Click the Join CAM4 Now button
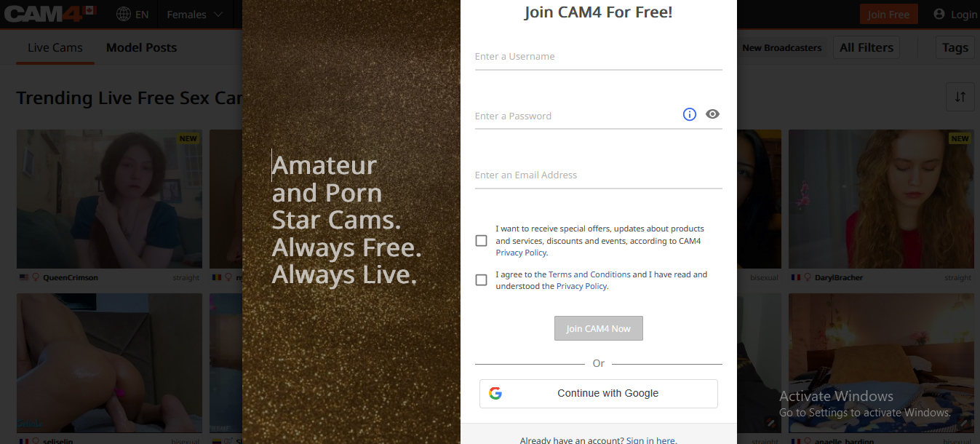 tap(599, 328)
